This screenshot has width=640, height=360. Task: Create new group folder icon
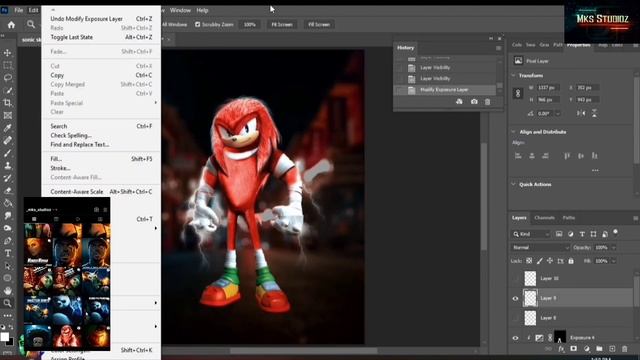[599, 349]
